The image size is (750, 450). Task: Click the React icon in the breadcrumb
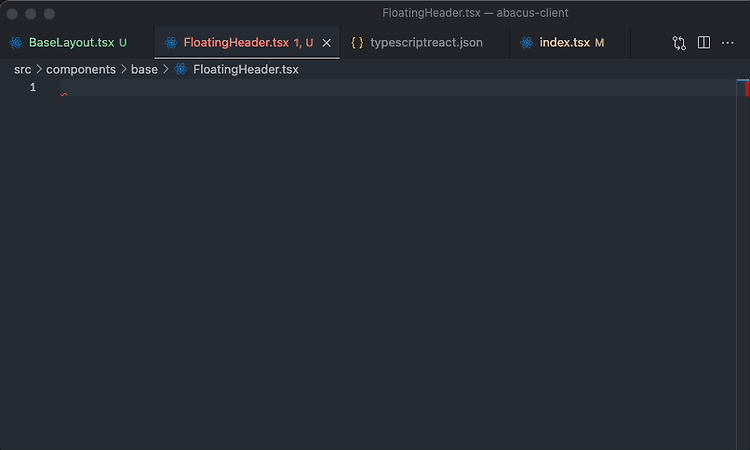[x=181, y=69]
